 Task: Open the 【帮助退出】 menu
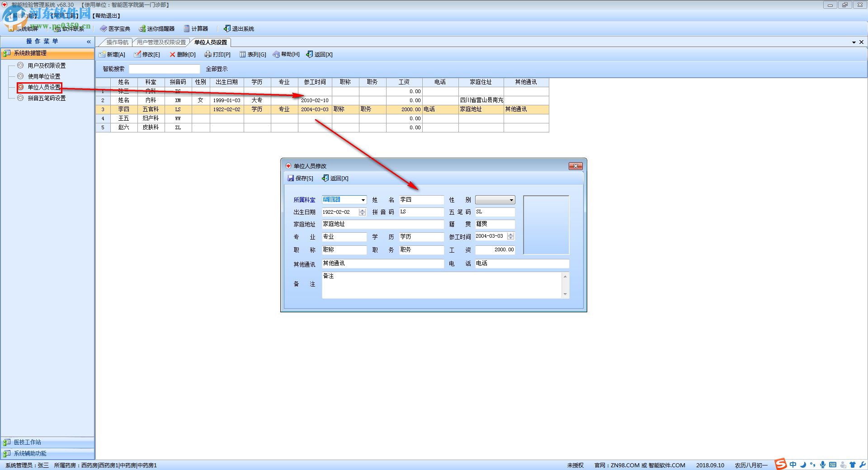[107, 16]
